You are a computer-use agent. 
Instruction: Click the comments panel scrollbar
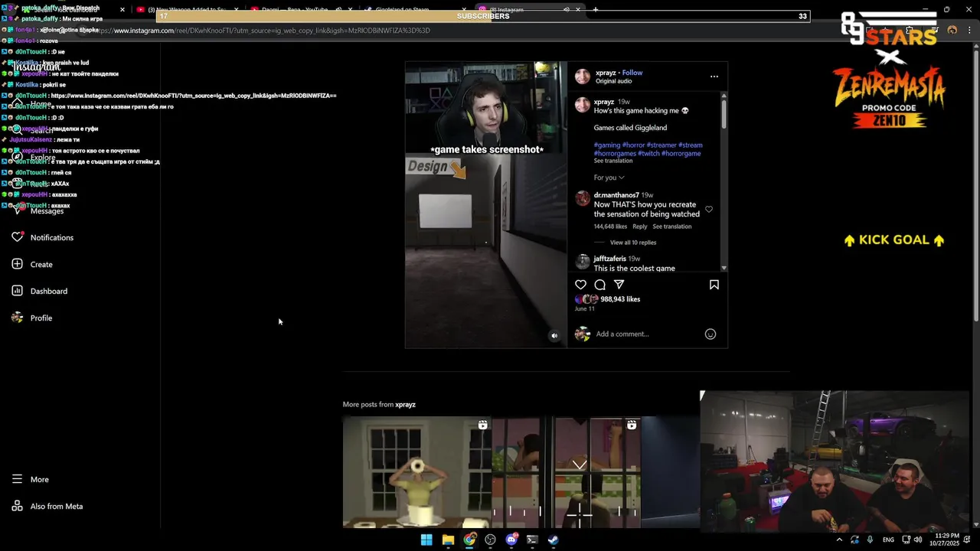coord(724,115)
